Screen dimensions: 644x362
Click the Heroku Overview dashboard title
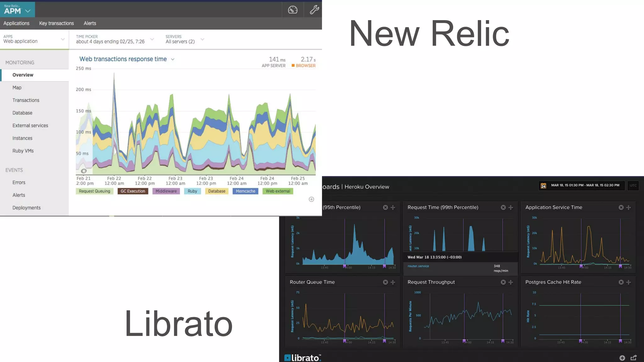coord(367,187)
